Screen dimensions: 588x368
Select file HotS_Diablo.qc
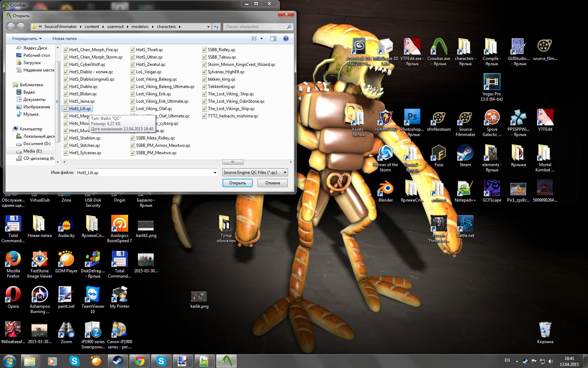click(80, 87)
